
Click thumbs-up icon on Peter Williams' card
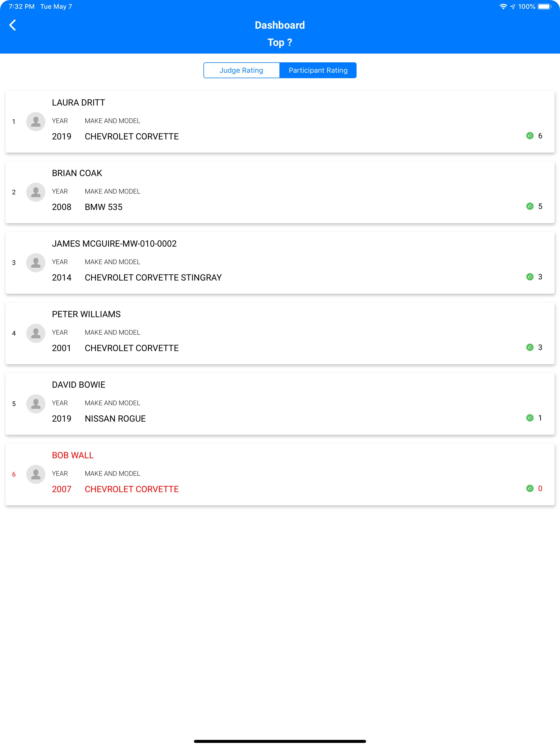click(530, 348)
